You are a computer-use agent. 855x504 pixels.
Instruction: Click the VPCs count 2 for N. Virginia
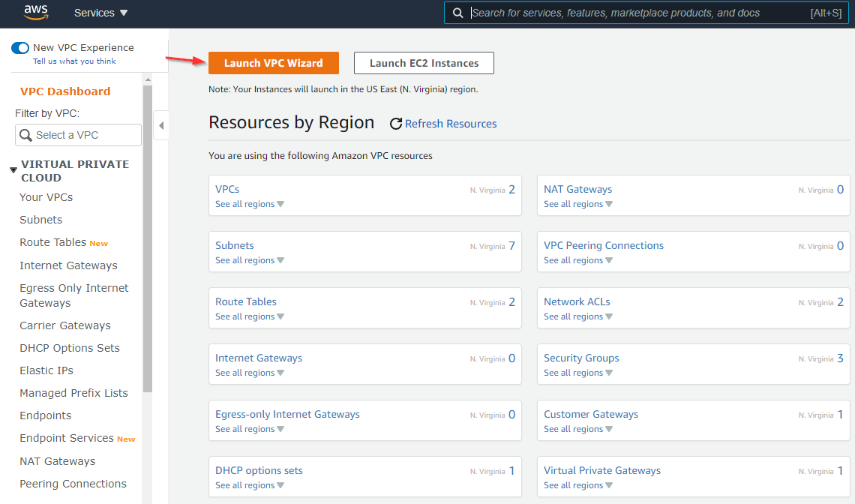[512, 189]
